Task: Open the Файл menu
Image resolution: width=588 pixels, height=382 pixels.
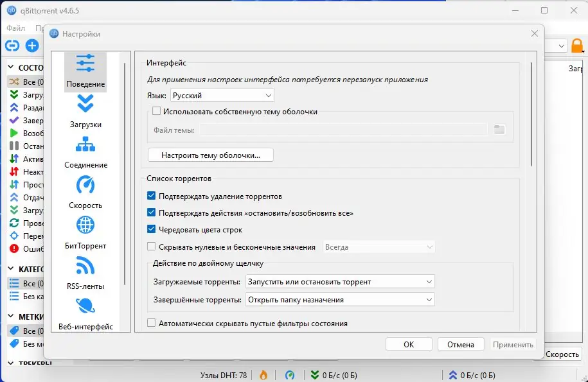Action: (16, 28)
